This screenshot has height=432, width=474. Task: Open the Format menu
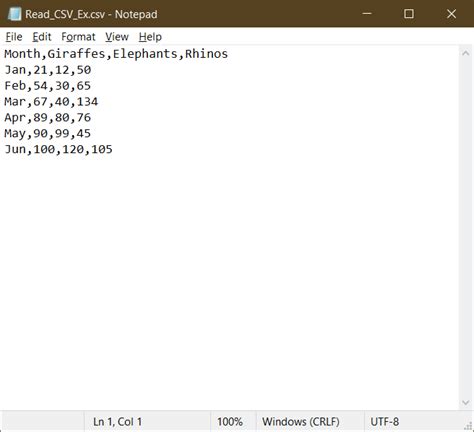coord(78,37)
